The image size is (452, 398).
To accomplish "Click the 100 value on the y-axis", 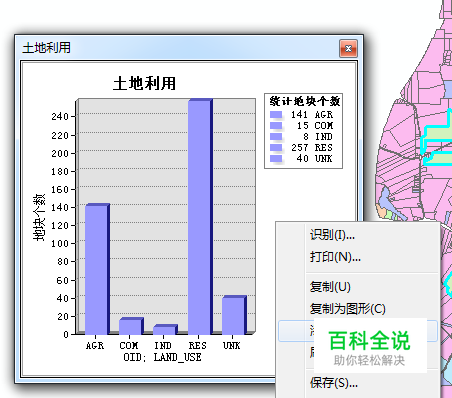I will coord(60,244).
